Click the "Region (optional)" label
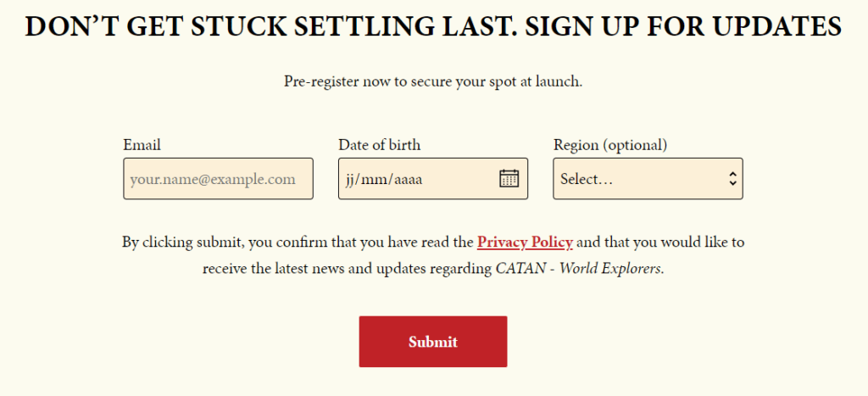 coord(610,145)
